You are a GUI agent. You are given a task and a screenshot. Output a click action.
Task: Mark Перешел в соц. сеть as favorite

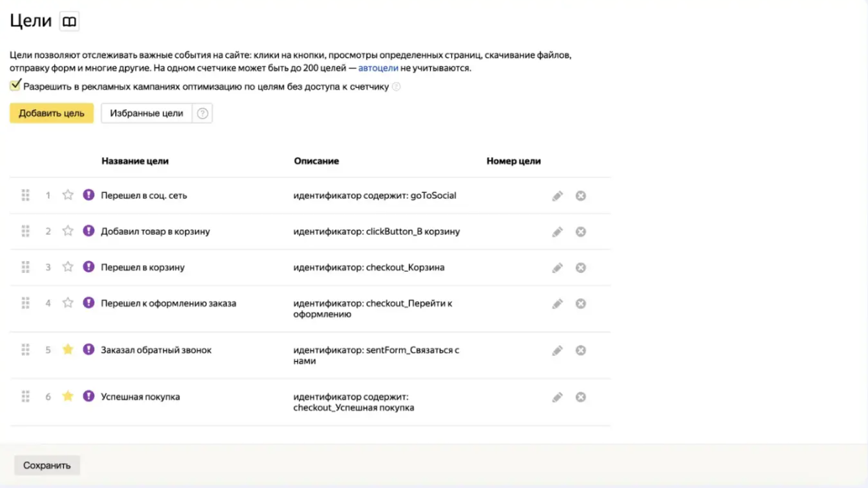coord(68,195)
